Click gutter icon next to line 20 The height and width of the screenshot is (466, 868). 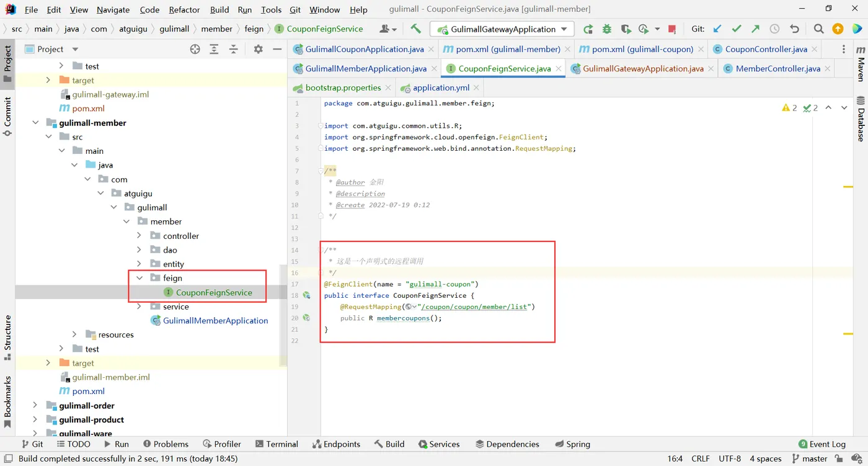[306, 318]
